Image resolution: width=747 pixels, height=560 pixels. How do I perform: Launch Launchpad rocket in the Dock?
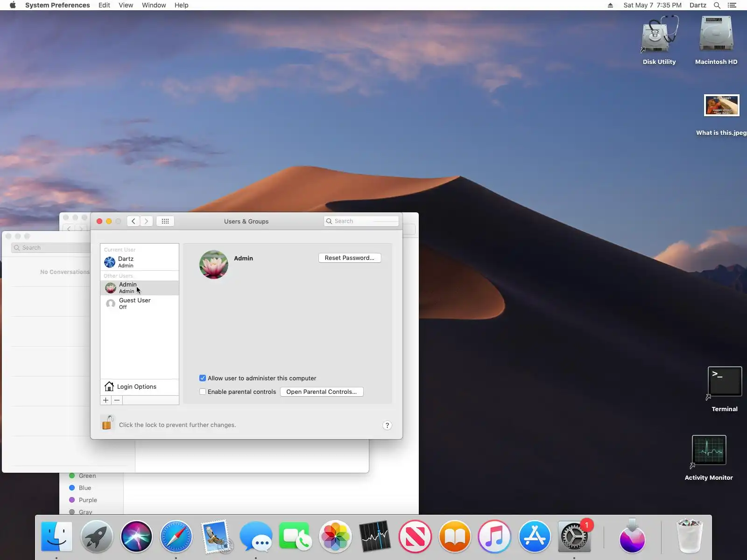coord(97,537)
